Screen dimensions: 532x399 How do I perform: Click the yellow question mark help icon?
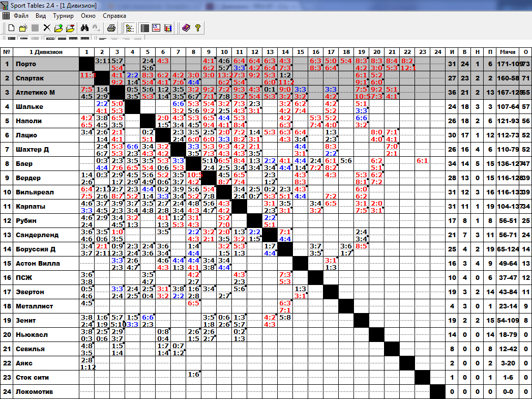tap(198, 28)
